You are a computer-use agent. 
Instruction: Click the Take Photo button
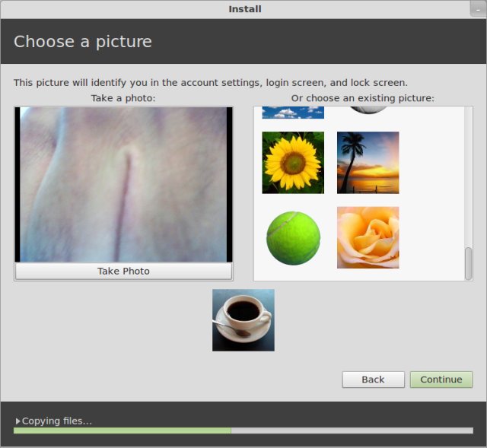123,271
